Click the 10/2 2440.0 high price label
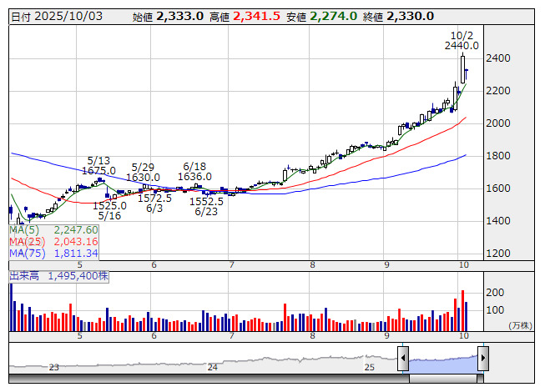The height and width of the screenshot is (392, 545). coord(462,41)
